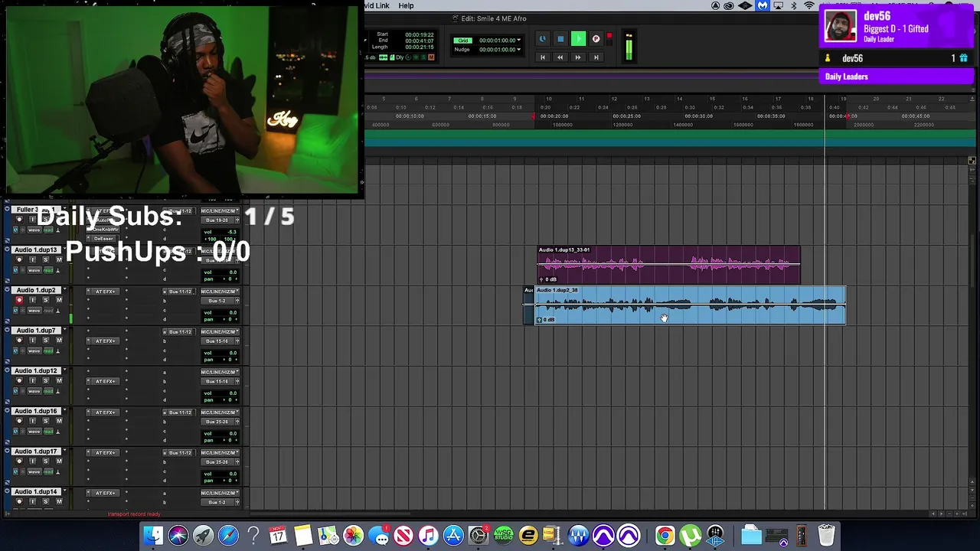
Task: Mute the Audio 1.dup12 track
Action: pos(59,380)
